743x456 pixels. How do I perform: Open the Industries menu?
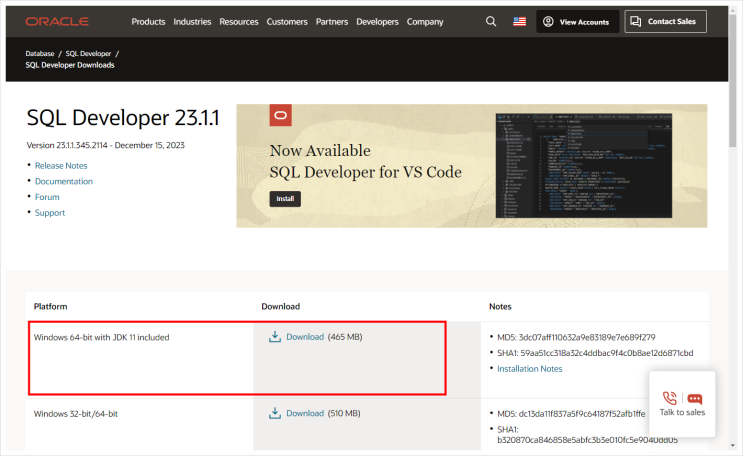[192, 21]
